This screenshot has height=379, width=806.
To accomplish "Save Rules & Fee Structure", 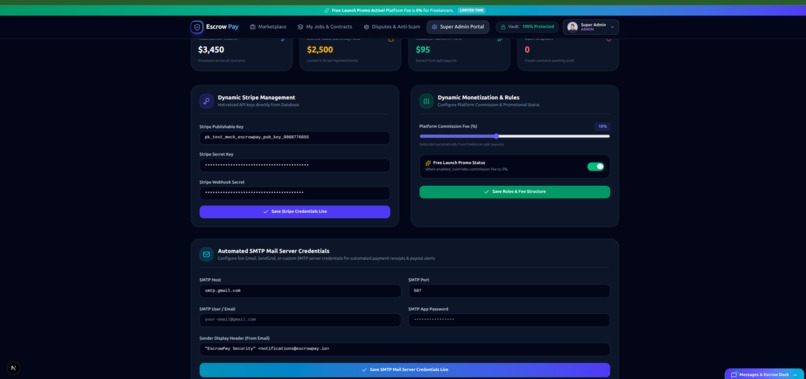I will pos(515,192).
